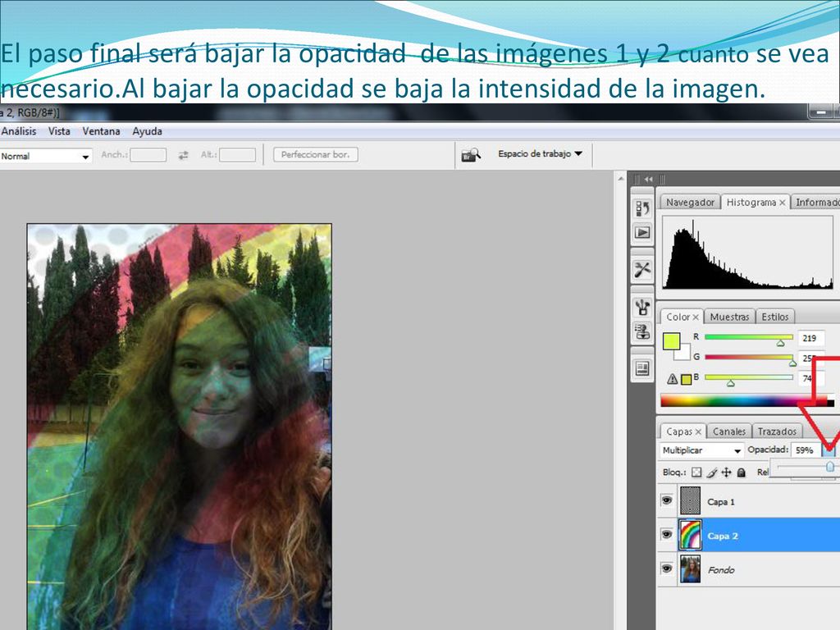
Task: Click the R value field 219
Action: click(810, 338)
